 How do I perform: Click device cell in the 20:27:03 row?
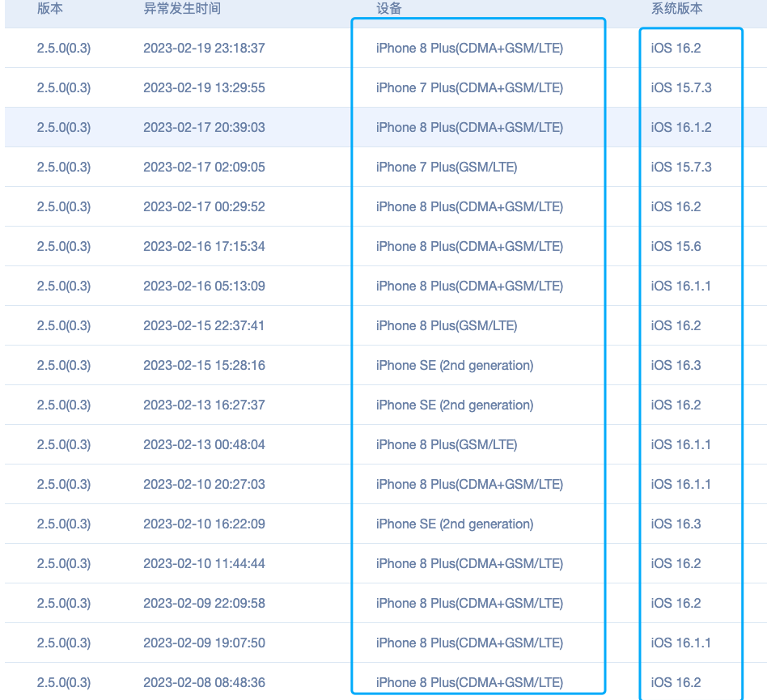(x=469, y=484)
